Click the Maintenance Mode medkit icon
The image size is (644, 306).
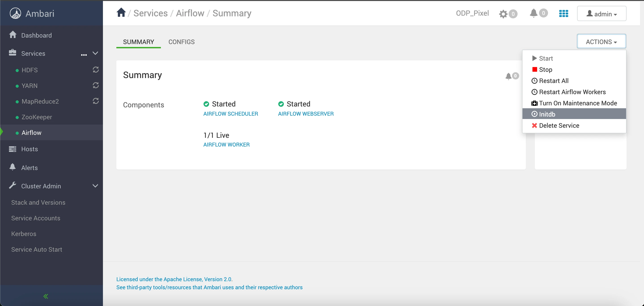[534, 103]
